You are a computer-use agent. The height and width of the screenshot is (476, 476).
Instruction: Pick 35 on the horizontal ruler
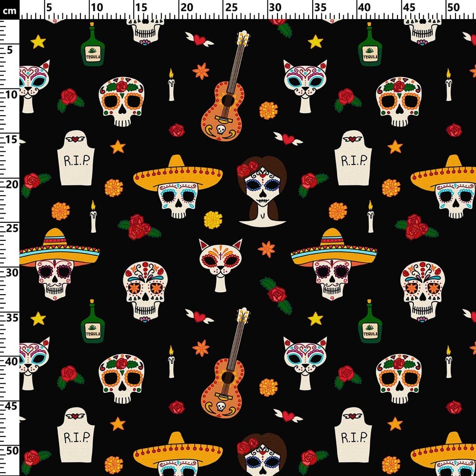(320, 7)
